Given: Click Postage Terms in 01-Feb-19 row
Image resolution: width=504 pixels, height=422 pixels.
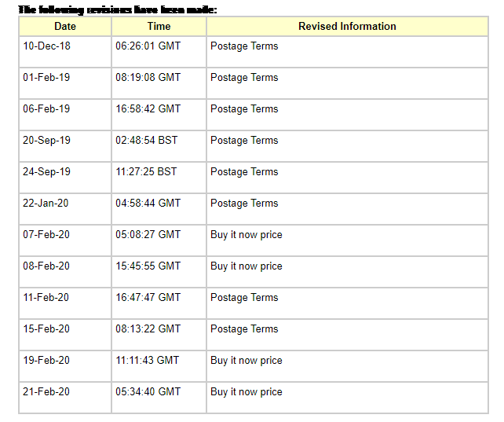Looking at the screenshot, I should tap(244, 78).
